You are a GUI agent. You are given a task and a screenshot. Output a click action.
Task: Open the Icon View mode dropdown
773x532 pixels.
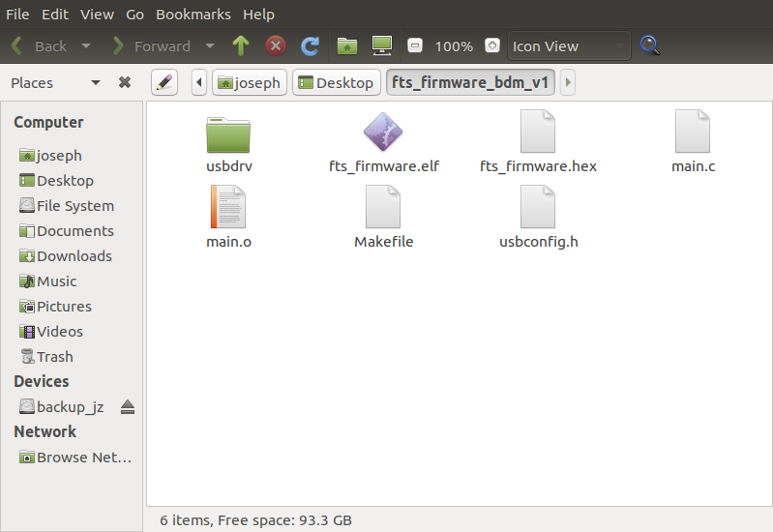click(569, 45)
